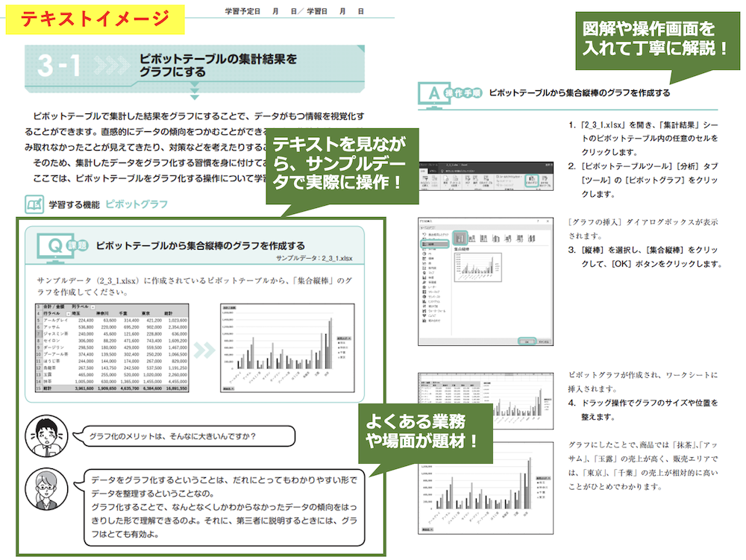Click the 学習予定日 label at the page top
This screenshot has height=560, width=746.
tap(242, 11)
